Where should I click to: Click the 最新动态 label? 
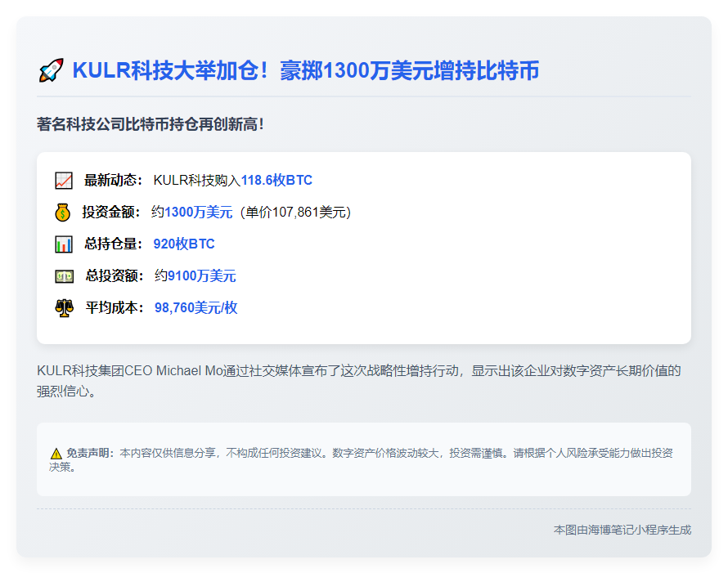[x=113, y=180]
